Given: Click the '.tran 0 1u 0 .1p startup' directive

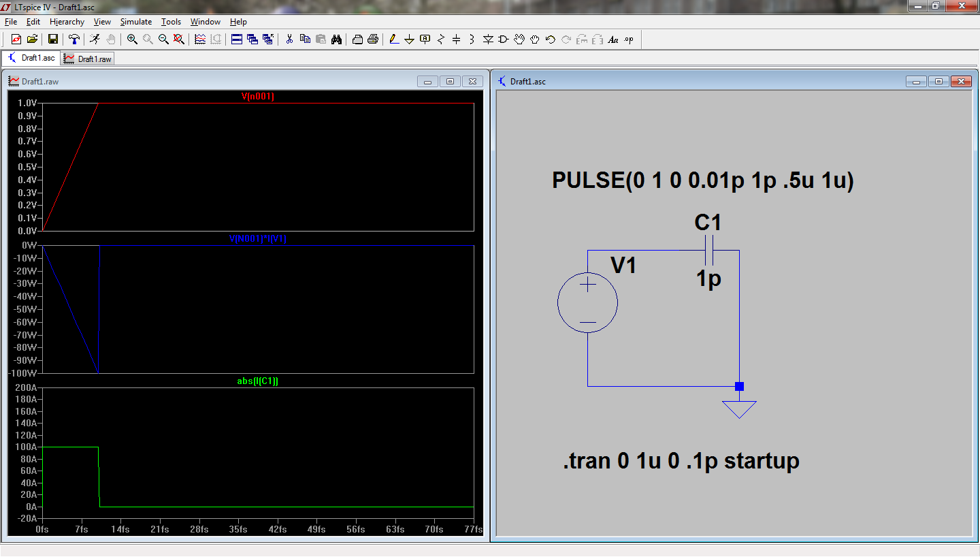Looking at the screenshot, I should 681,461.
